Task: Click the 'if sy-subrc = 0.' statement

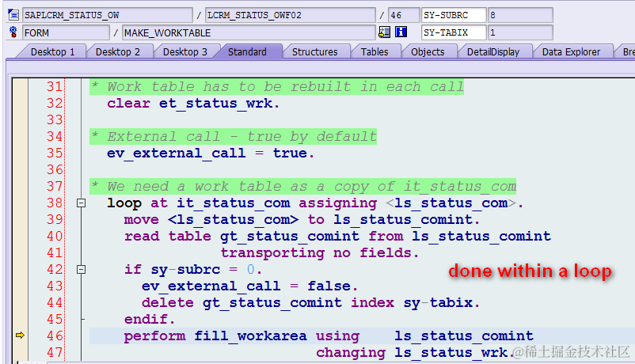Action: [193, 270]
